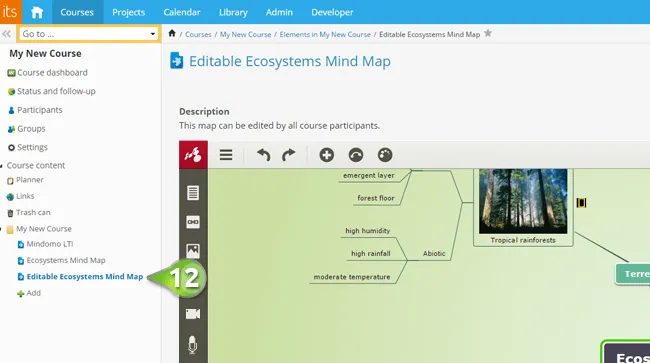650x363 pixels.
Task: Collapse the Course content section
Action: (2, 166)
